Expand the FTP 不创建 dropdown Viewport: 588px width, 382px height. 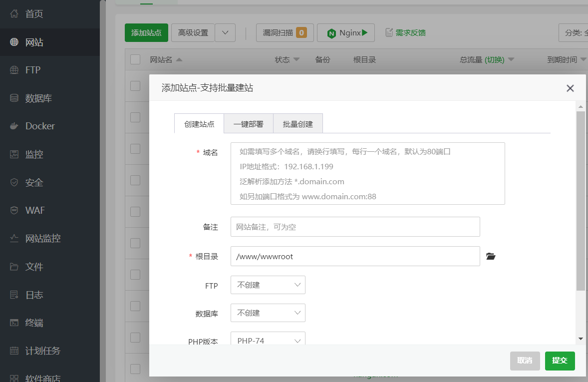[268, 285]
